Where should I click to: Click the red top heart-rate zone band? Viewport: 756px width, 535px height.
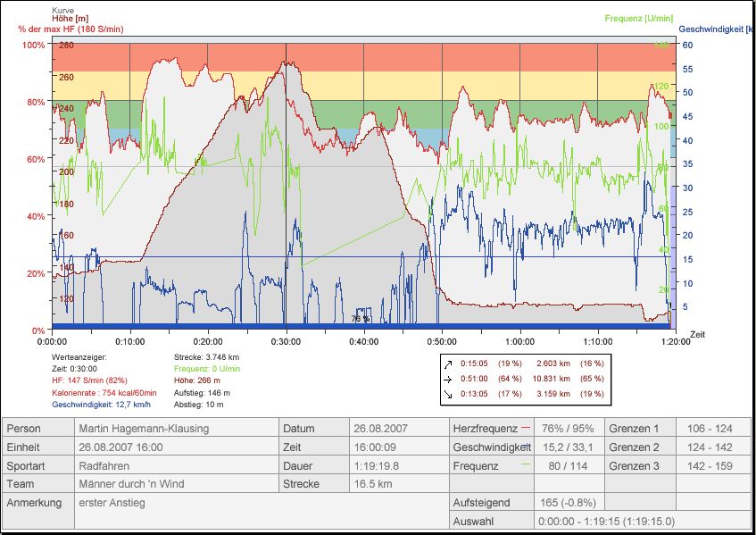click(357, 57)
